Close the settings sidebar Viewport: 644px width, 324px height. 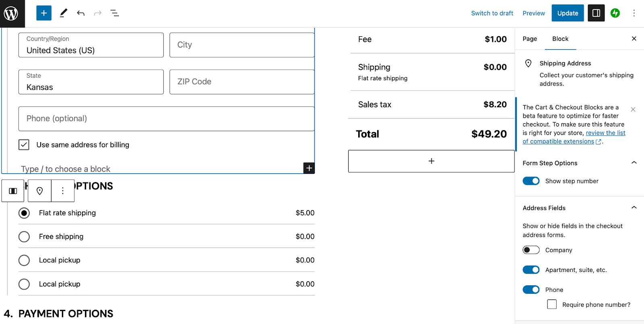(634, 39)
